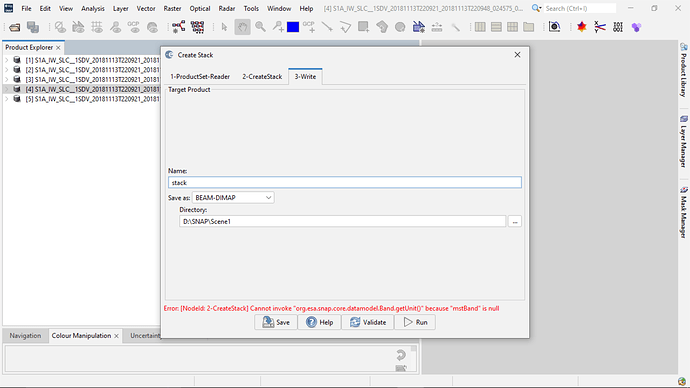The image size is (690, 388).
Task: Browse for directory with ellipsis button
Action: 514,221
